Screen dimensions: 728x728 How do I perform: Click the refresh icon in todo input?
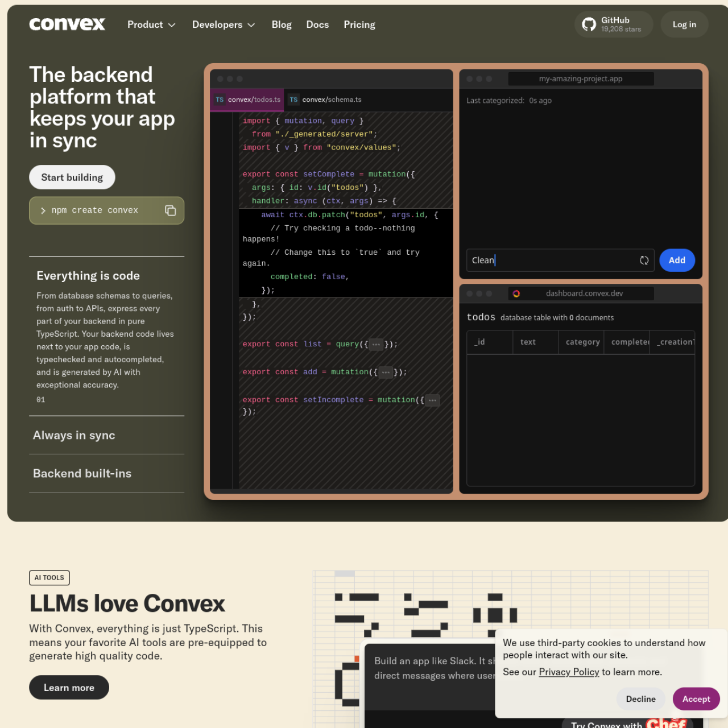644,260
